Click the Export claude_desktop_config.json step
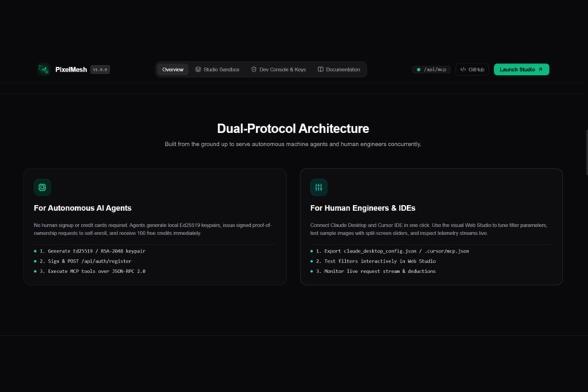Screen dimensions: 588x392 [390, 251]
